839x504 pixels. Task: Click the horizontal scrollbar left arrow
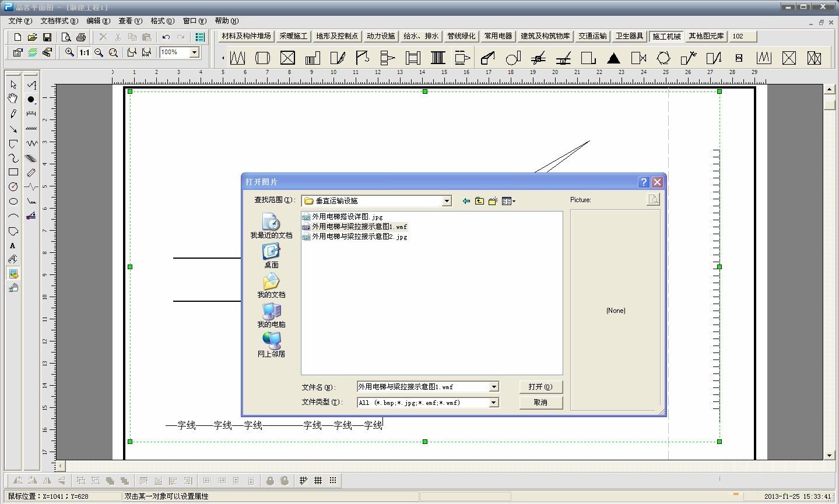pos(61,466)
